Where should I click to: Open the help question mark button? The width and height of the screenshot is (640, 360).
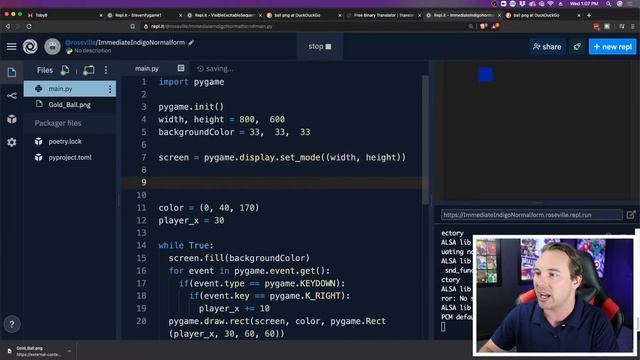(12, 324)
